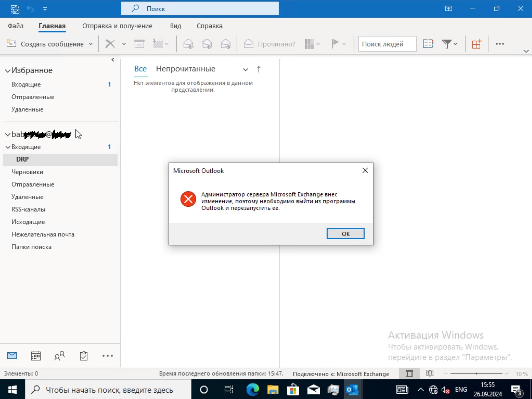Collapse the mailbox account node

(x=8, y=134)
